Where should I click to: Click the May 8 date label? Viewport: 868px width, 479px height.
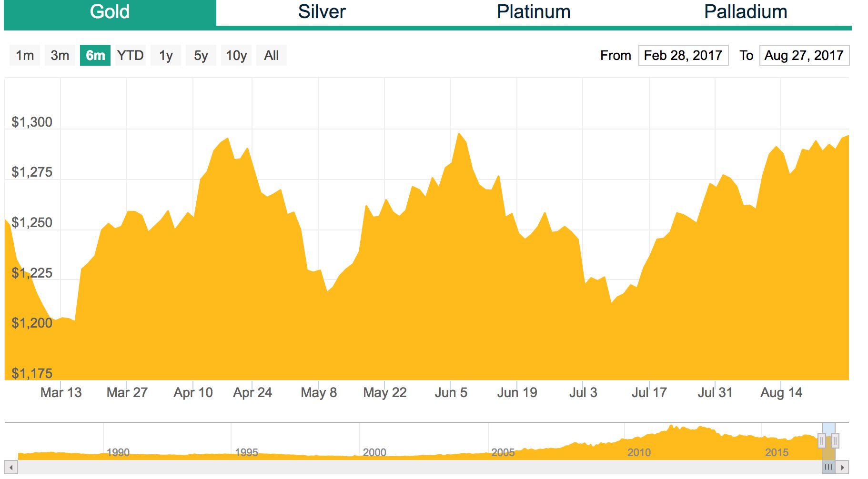[319, 393]
